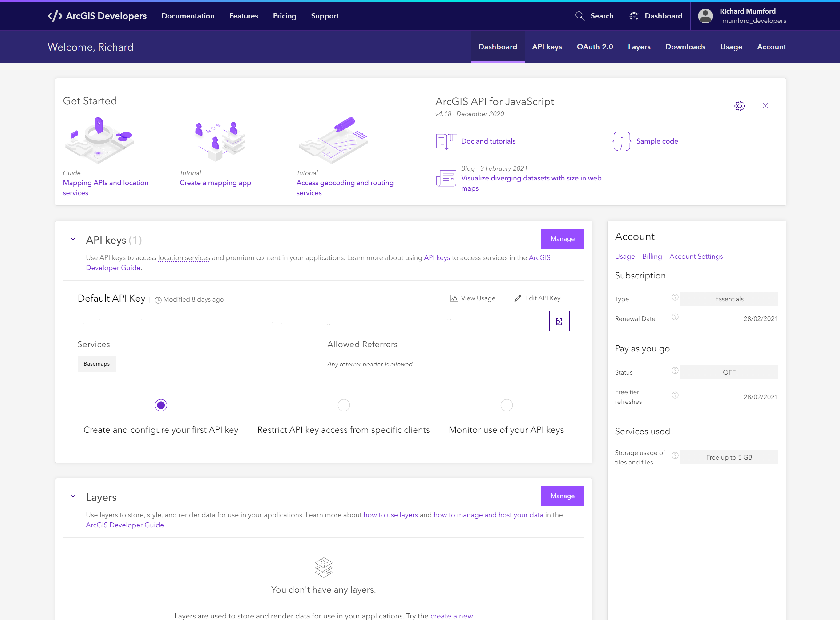This screenshot has height=620, width=840.
Task: Open the user avatar profile icon
Action: (705, 16)
